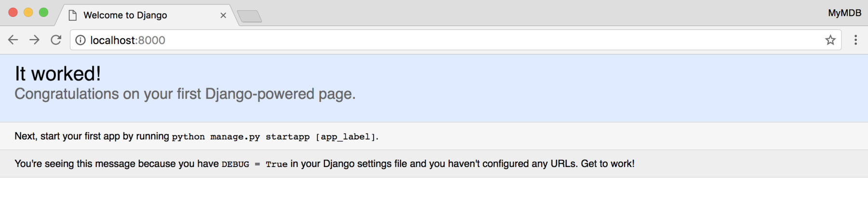The image size is (868, 208).
Task: Open a new browser tab
Action: click(249, 16)
